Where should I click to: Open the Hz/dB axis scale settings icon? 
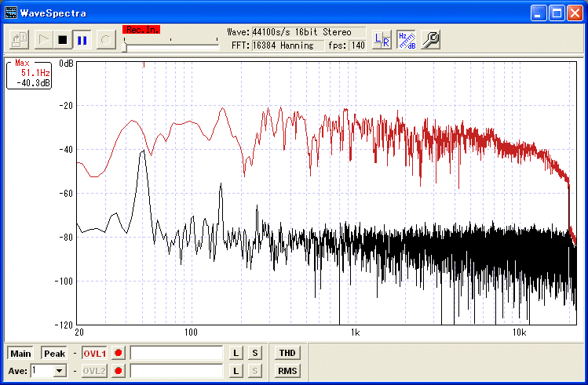tap(406, 39)
